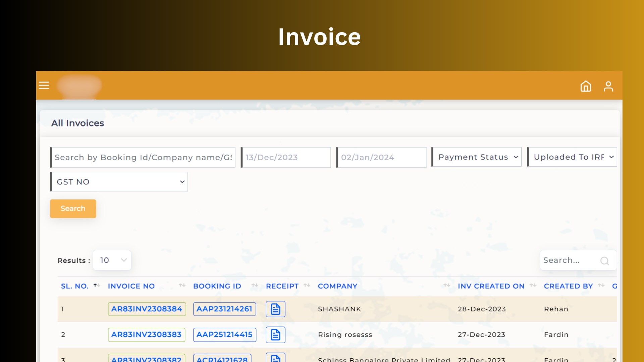
Task: Click booking ID AAP231214261 button
Action: (224, 308)
